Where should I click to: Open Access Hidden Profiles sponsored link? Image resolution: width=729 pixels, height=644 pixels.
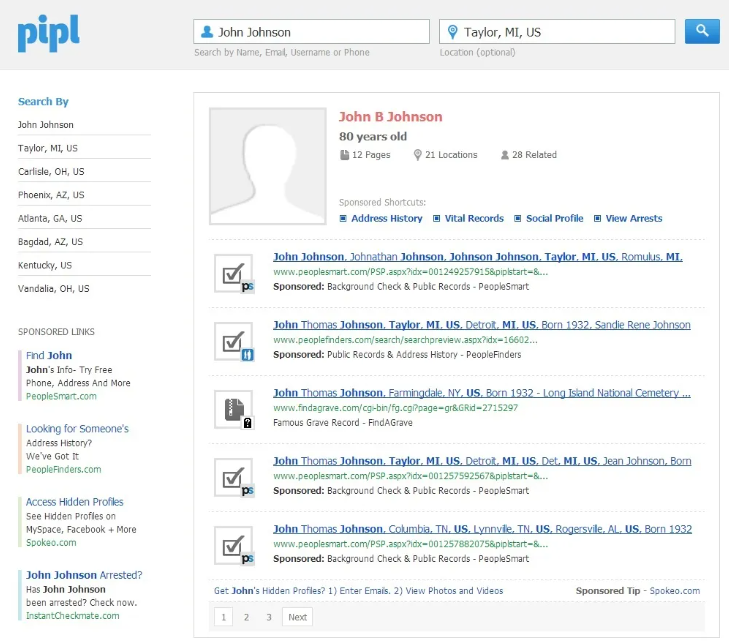[x=74, y=502]
